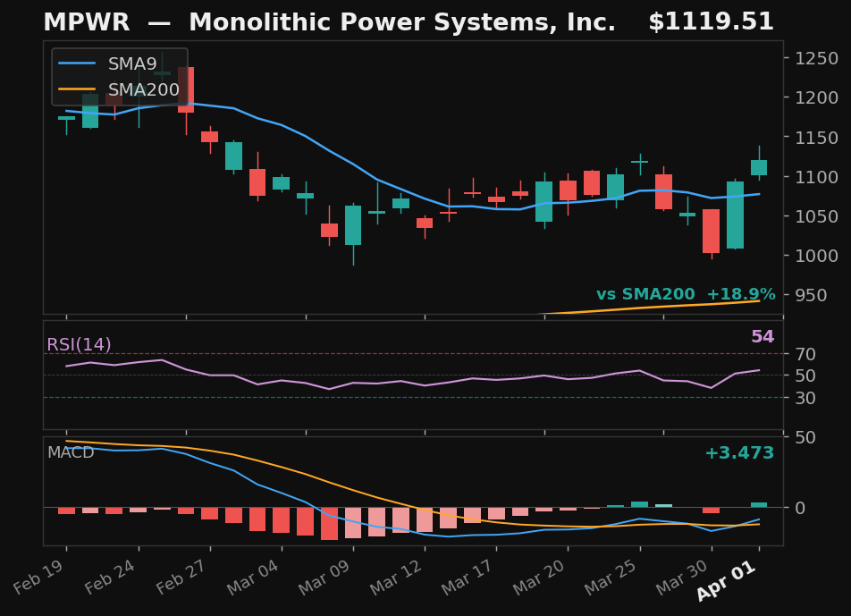The image size is (851, 616).
Task: Click the Mar 09 date label
Action: coord(324,577)
